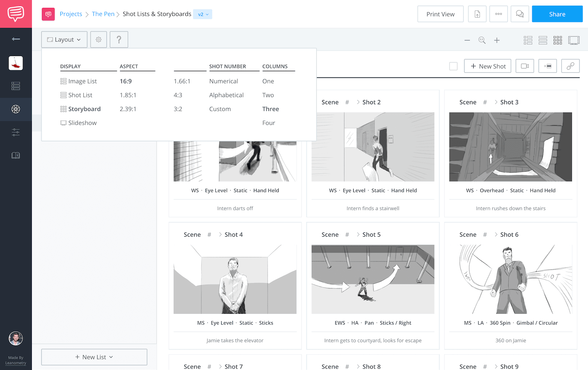Screen dimensions: 588x370
Task: Open the Leanometry link
Action: pyautogui.click(x=16, y=363)
